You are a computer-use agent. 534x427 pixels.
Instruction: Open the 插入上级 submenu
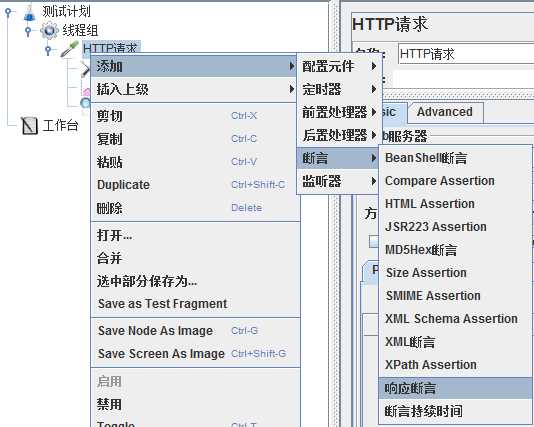[x=194, y=89]
